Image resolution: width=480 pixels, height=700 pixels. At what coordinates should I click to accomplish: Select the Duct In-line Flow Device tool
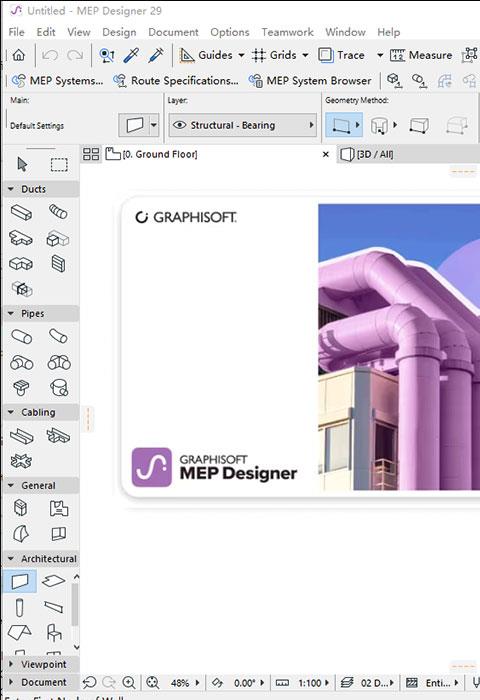click(58, 239)
